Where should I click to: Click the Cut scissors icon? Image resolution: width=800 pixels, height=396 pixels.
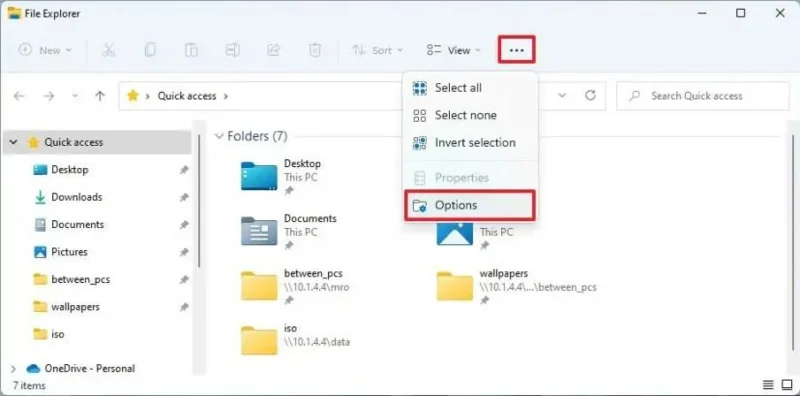pos(108,50)
